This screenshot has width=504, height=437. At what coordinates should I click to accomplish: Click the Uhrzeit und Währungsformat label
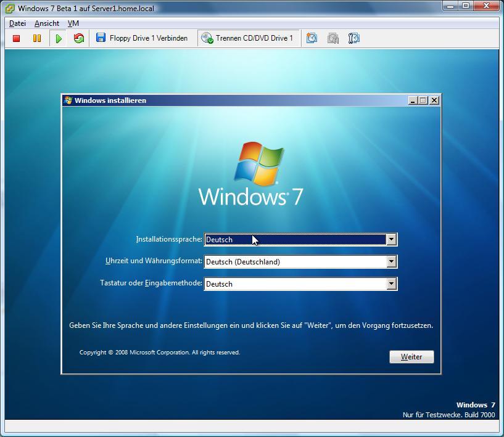(x=154, y=261)
